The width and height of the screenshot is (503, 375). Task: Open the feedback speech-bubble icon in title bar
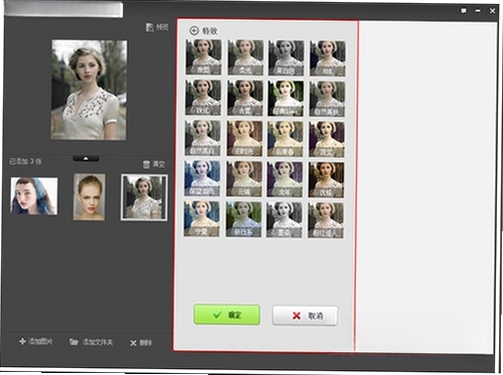click(x=463, y=11)
